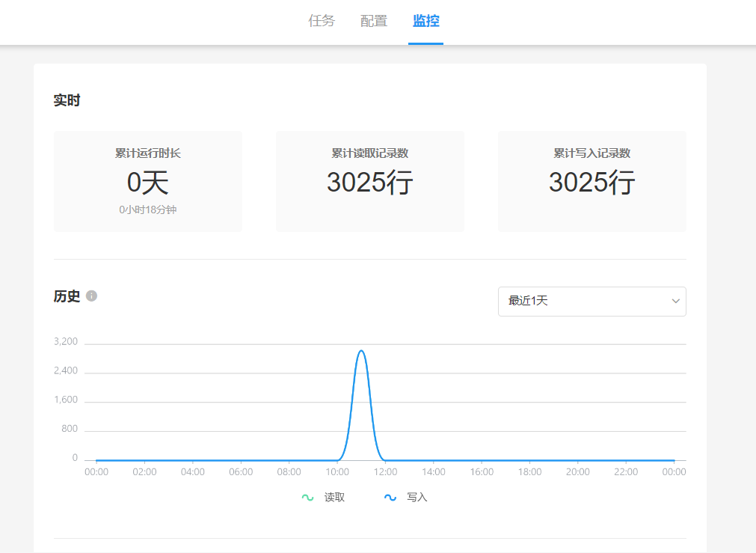Click the chevron arrow in time range selector
This screenshot has height=553, width=756.
tap(675, 301)
